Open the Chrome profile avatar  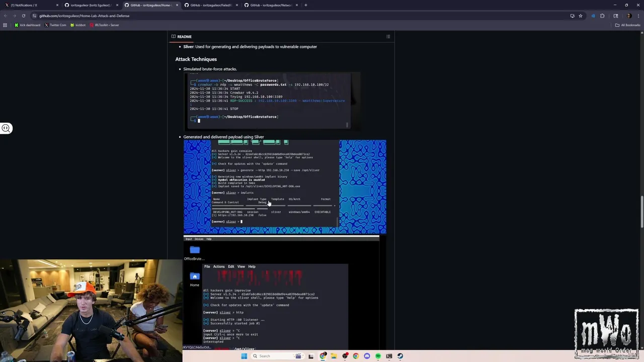coord(628,16)
